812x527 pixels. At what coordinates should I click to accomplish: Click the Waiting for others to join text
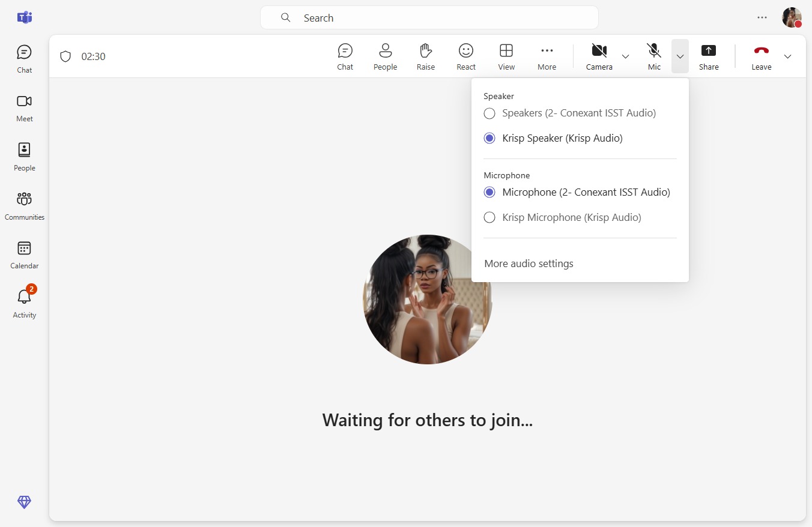coord(428,420)
